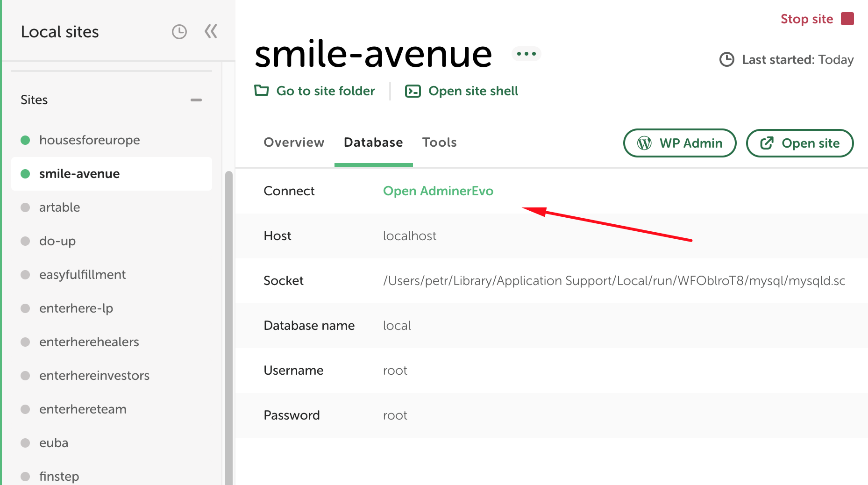Collapse the Local sites sidebar
This screenshot has width=868, height=485.
(x=211, y=32)
